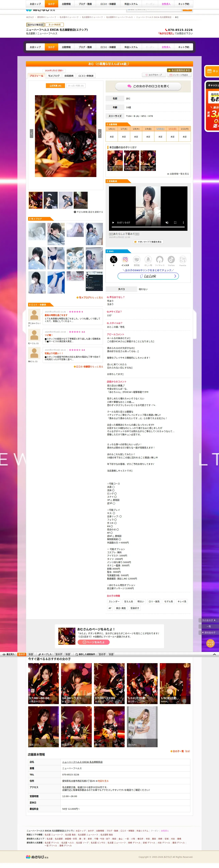Unmute the posted video
Screen dimensions: 219x868
167,223
